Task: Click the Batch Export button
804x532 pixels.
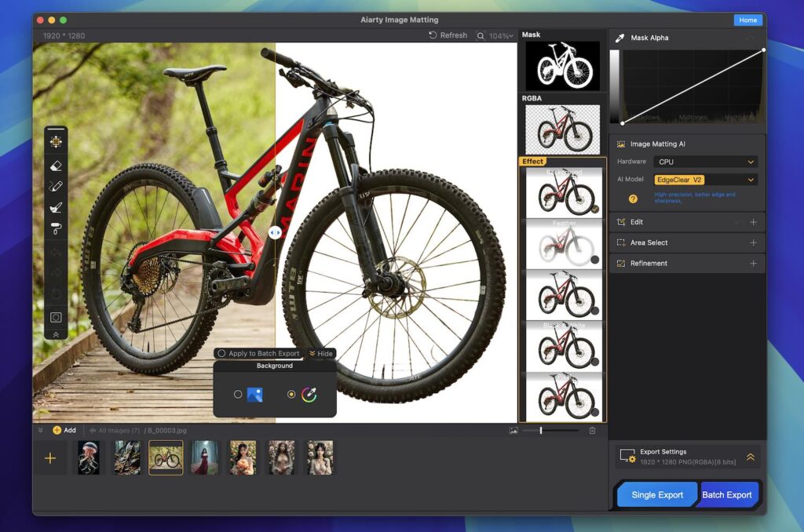Action: point(726,494)
